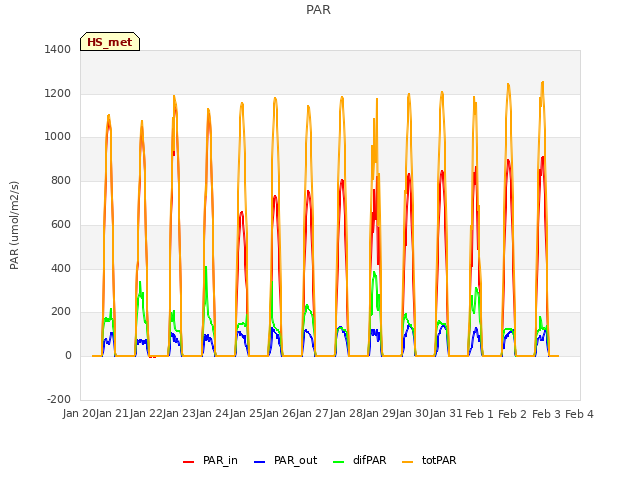Image resolution: width=640 pixels, height=480 pixels.
Task: Select the Jan 25 x-axis label
Action: [x=246, y=414]
